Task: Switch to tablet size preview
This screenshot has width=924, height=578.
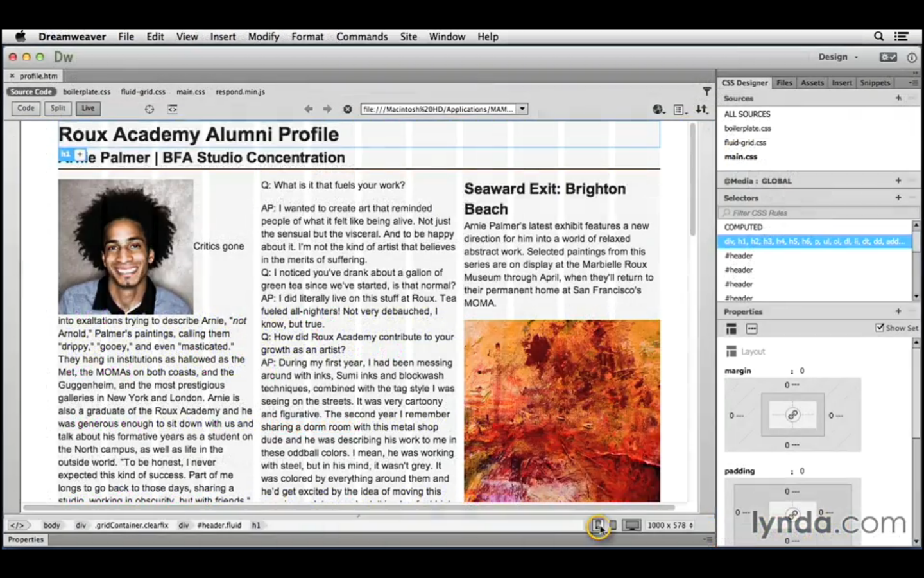Action: (x=613, y=525)
